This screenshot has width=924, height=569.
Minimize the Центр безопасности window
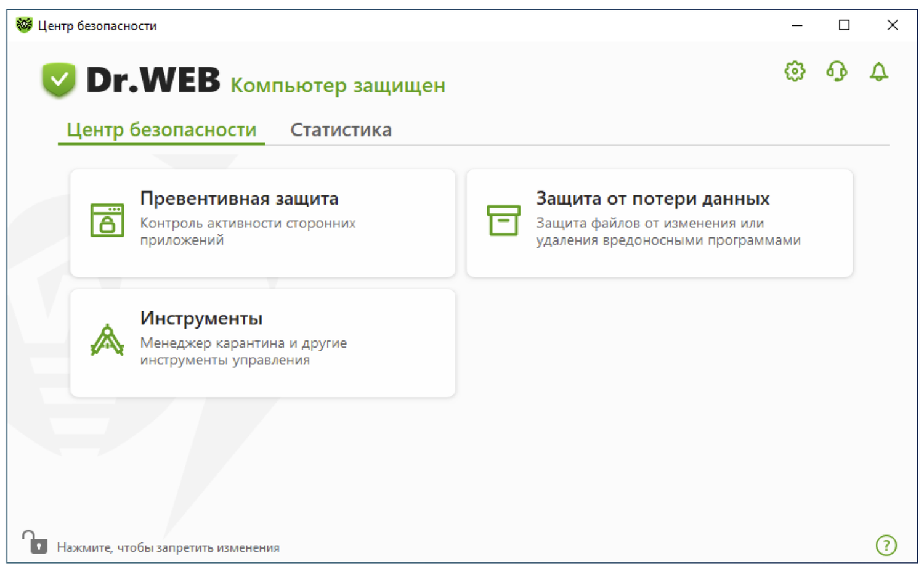tap(796, 25)
